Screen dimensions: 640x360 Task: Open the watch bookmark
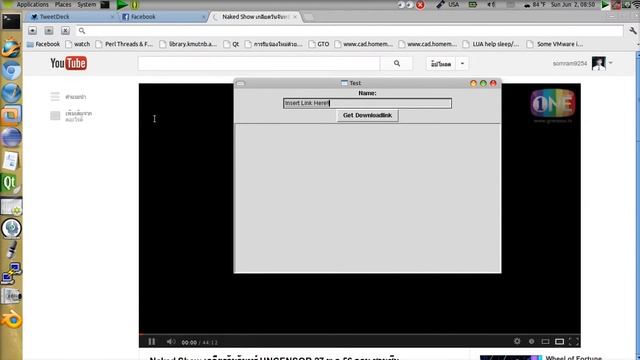[78, 44]
